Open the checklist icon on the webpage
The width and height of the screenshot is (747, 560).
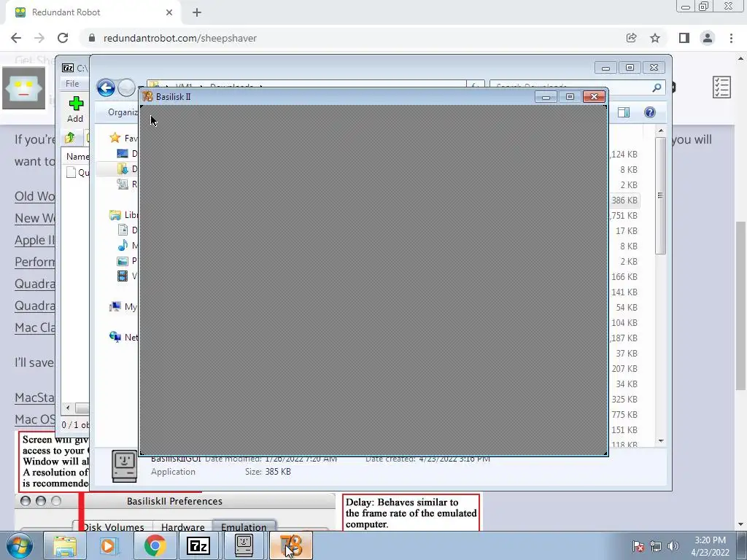click(x=721, y=87)
